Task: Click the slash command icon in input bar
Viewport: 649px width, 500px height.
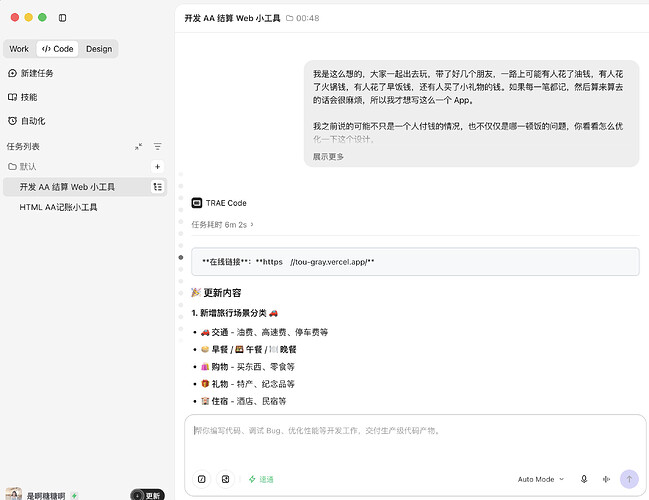Action: (x=202, y=479)
